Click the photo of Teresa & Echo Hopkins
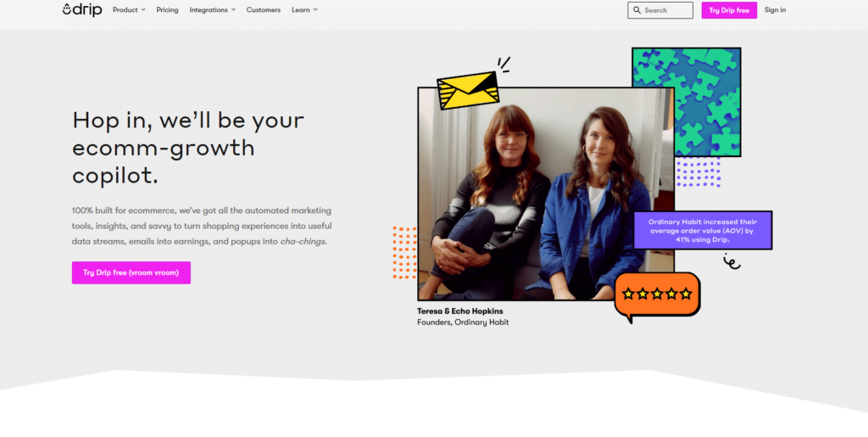868x437 pixels. tap(546, 193)
